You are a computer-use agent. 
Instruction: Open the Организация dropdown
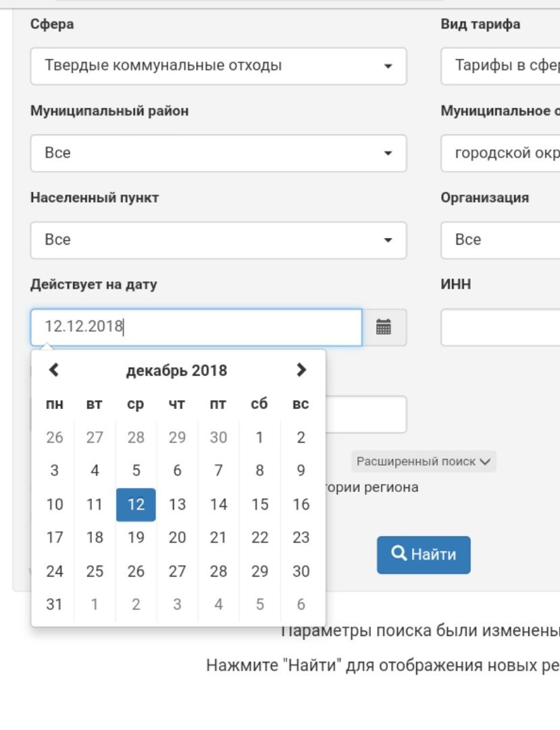click(x=500, y=240)
